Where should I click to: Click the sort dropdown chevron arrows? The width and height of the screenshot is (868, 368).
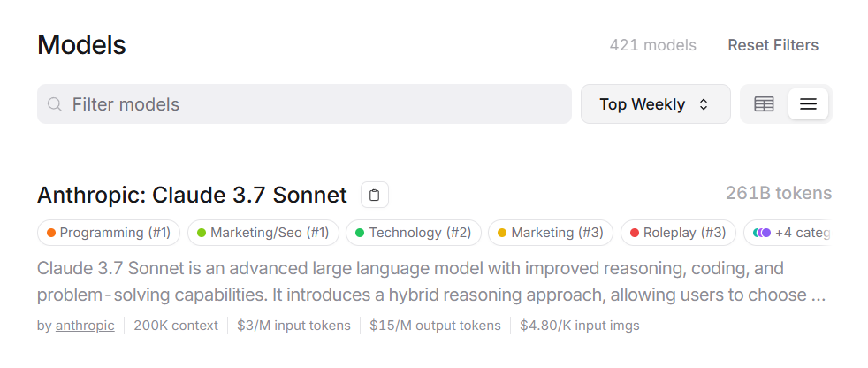[704, 104]
